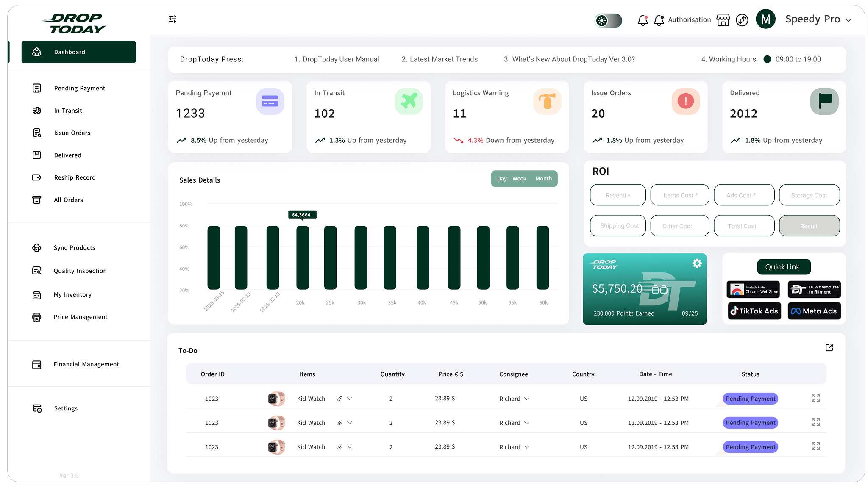Viewport: 868px width, 488px height.
Task: Toggle the light/dark theme switch
Action: [608, 20]
